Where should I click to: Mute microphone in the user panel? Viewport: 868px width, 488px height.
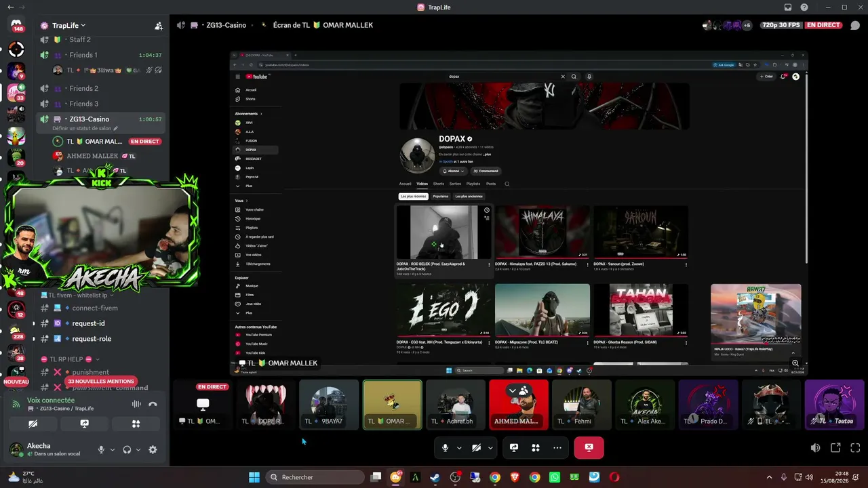tap(101, 449)
